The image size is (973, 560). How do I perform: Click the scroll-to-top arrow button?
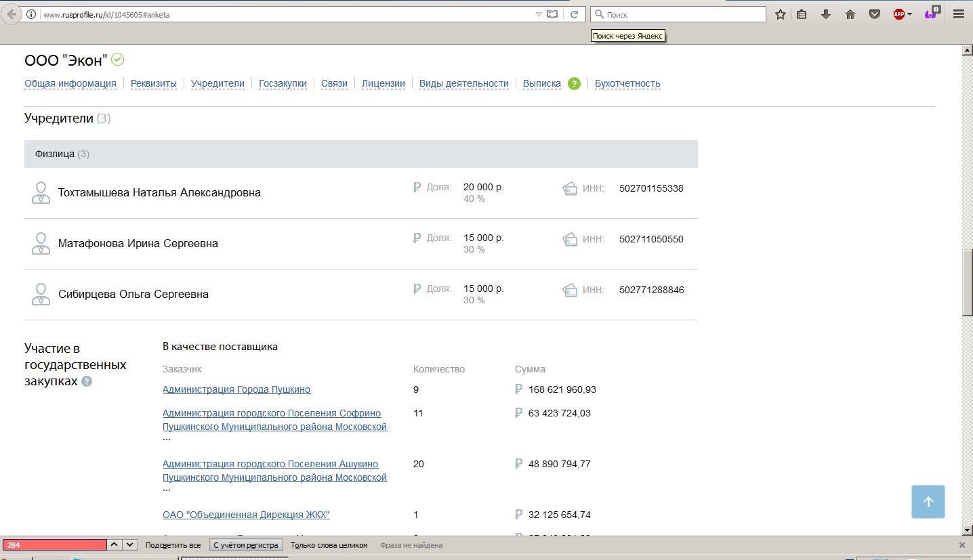(928, 502)
